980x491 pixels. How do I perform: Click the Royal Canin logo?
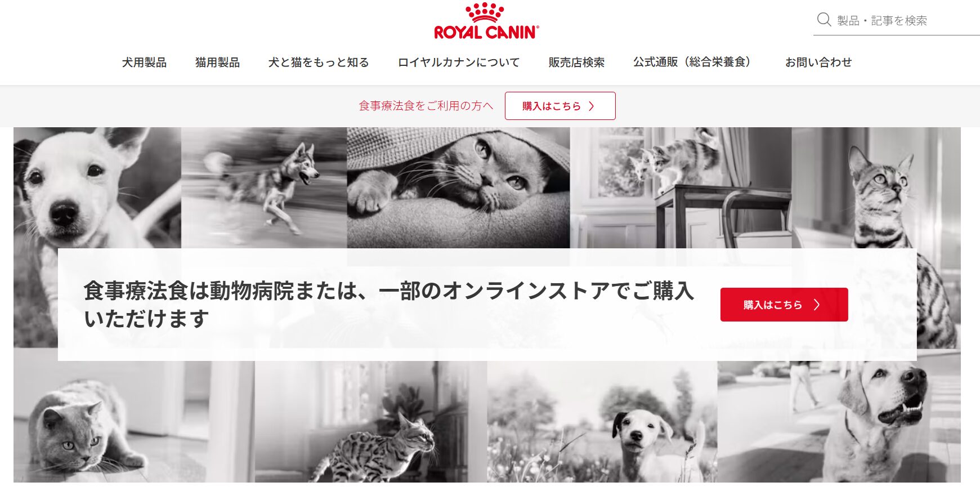[x=486, y=21]
